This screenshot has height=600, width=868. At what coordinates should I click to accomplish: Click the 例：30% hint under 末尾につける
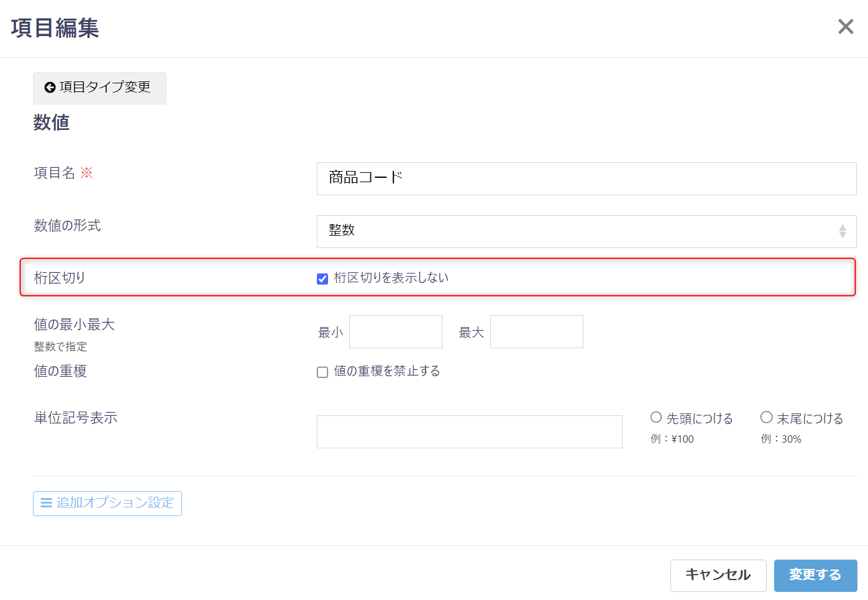point(781,439)
